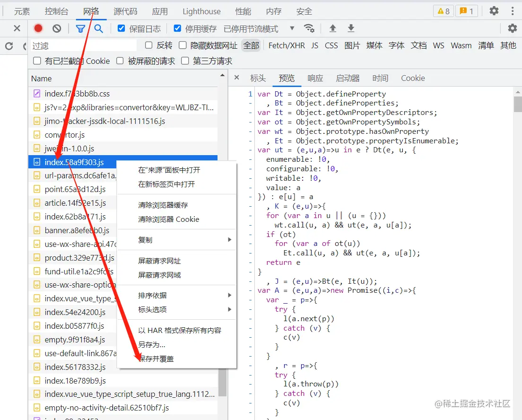Click JS icon beside index.54e24200.js
The height and width of the screenshot is (420, 522).
(x=37, y=313)
